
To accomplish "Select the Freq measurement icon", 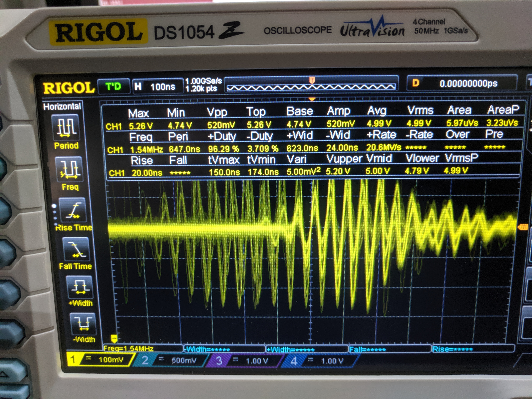I will click(x=69, y=169).
